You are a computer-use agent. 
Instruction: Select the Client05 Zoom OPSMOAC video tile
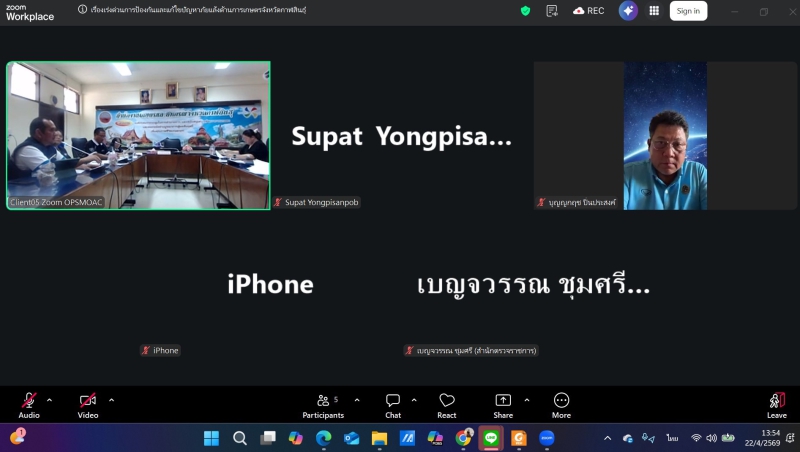coord(138,135)
